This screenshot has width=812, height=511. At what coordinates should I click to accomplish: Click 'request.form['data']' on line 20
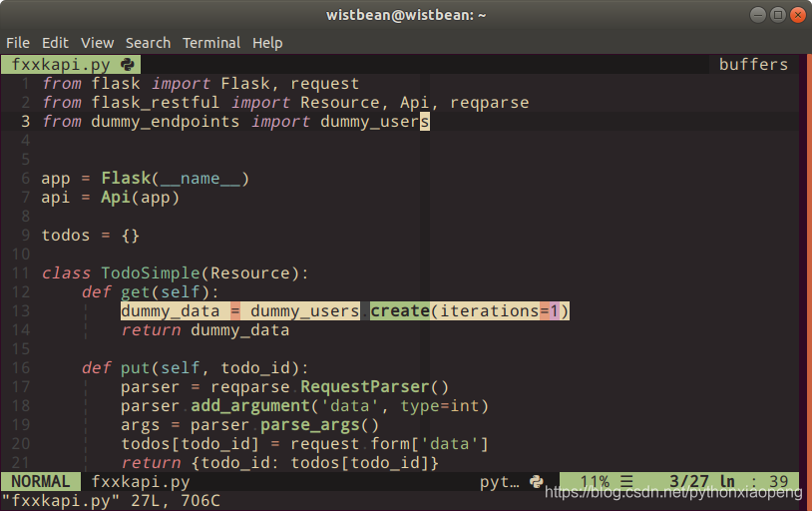click(389, 444)
